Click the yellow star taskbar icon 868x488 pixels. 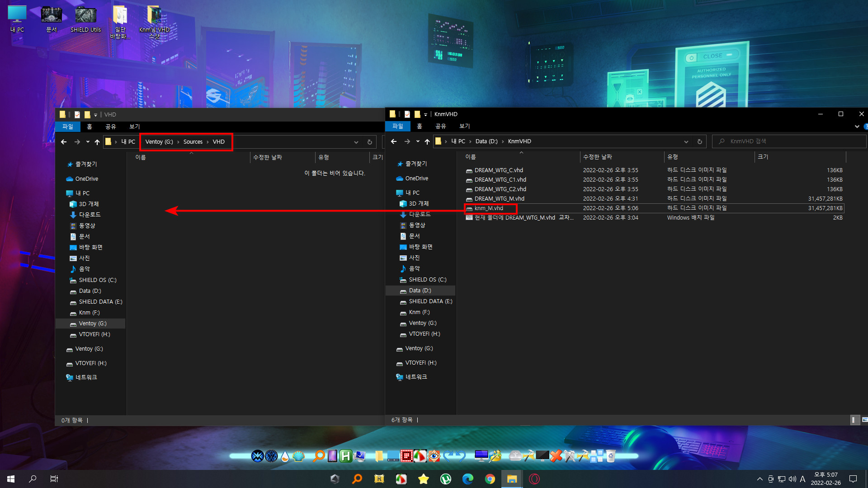coord(424,479)
